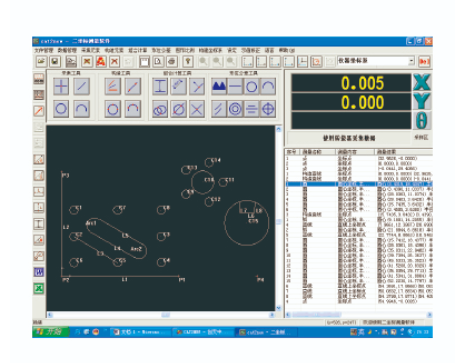Open the 数据管理 menu

pyautogui.click(x=67, y=50)
